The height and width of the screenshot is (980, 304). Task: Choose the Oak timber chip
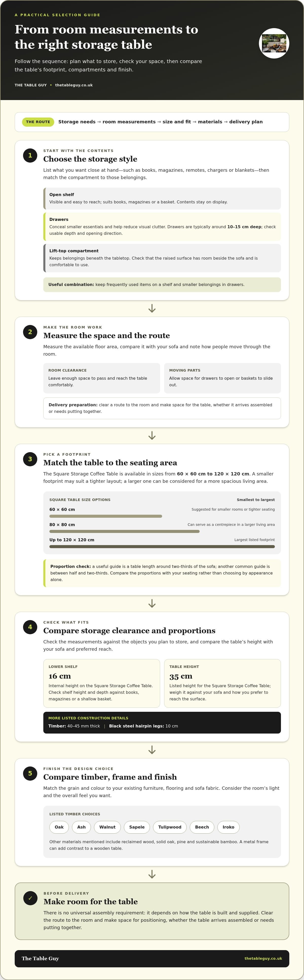click(59, 827)
